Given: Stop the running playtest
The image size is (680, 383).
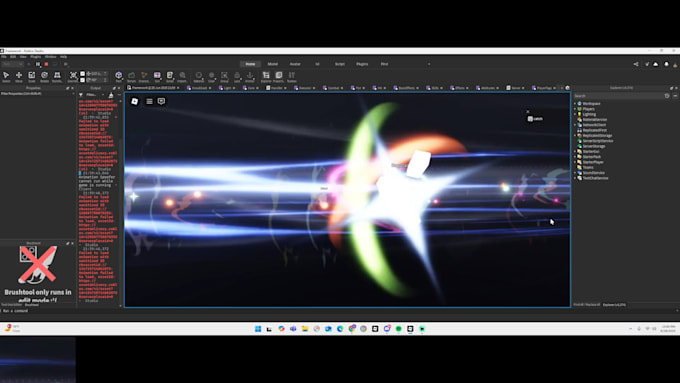Looking at the screenshot, I should (x=46, y=64).
